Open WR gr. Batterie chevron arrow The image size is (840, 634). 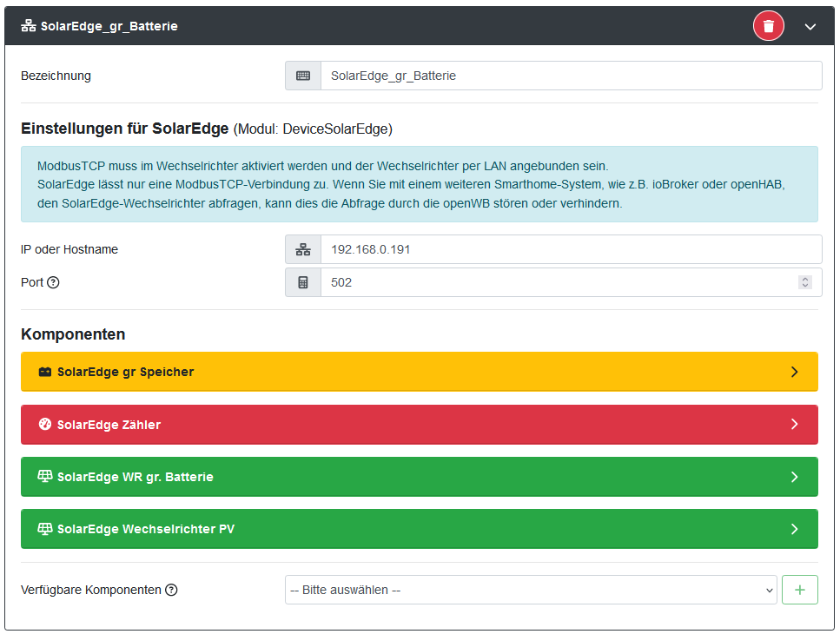point(795,477)
